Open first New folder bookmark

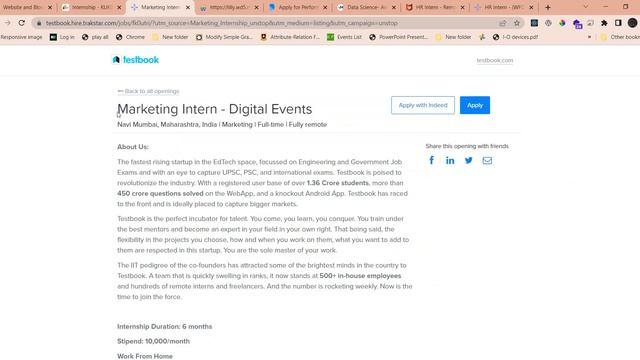pos(170,37)
